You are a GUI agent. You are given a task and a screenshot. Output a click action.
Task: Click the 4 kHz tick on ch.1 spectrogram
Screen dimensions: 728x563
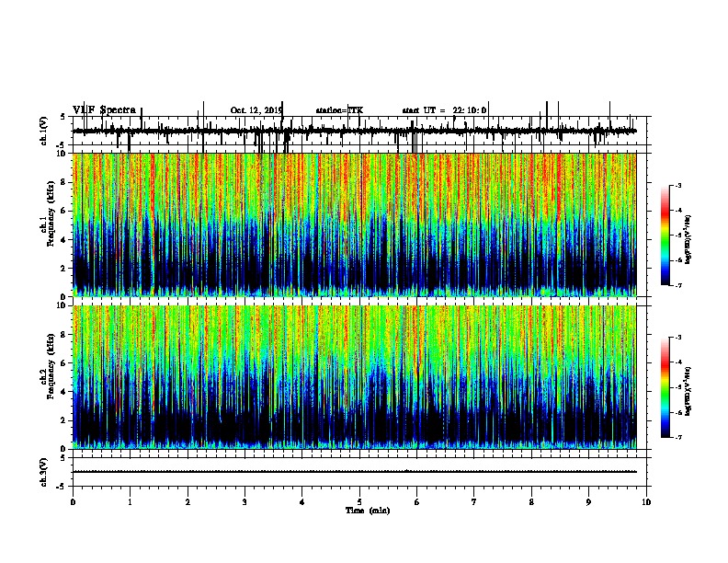[64, 240]
